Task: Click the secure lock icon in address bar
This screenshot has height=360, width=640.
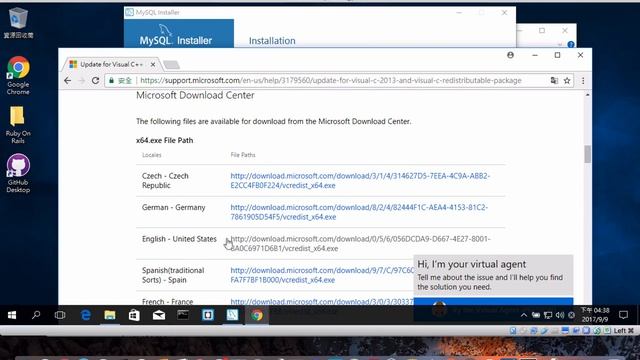Action: coord(111,80)
